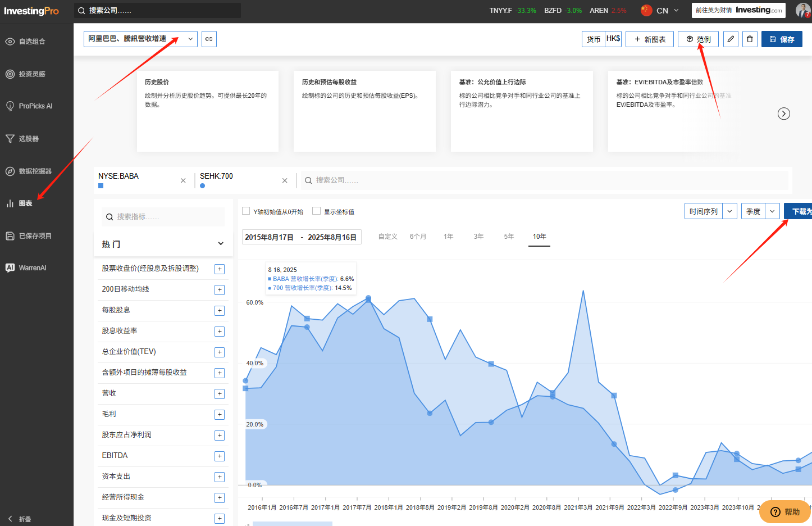Click the 帮助 help button
Screen dimensions: 812x526
click(x=784, y=512)
